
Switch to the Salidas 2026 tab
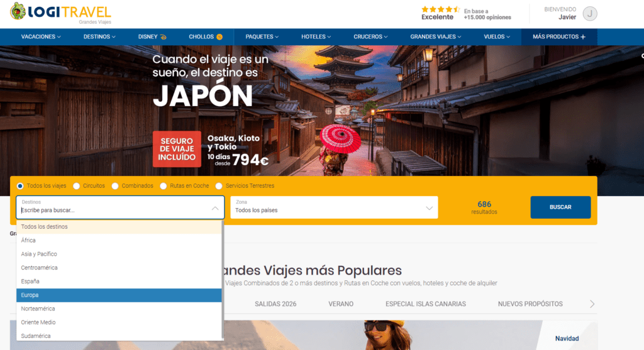pyautogui.click(x=275, y=304)
